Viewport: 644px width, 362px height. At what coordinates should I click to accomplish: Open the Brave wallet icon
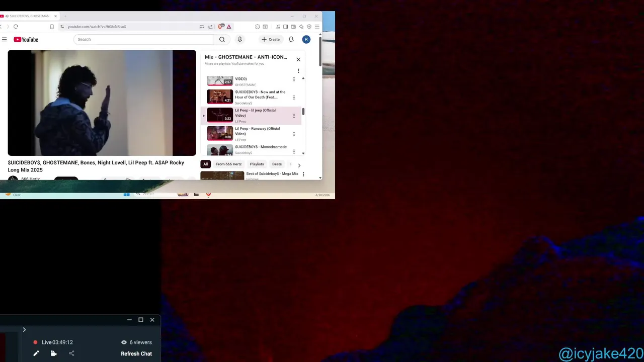tap(293, 27)
